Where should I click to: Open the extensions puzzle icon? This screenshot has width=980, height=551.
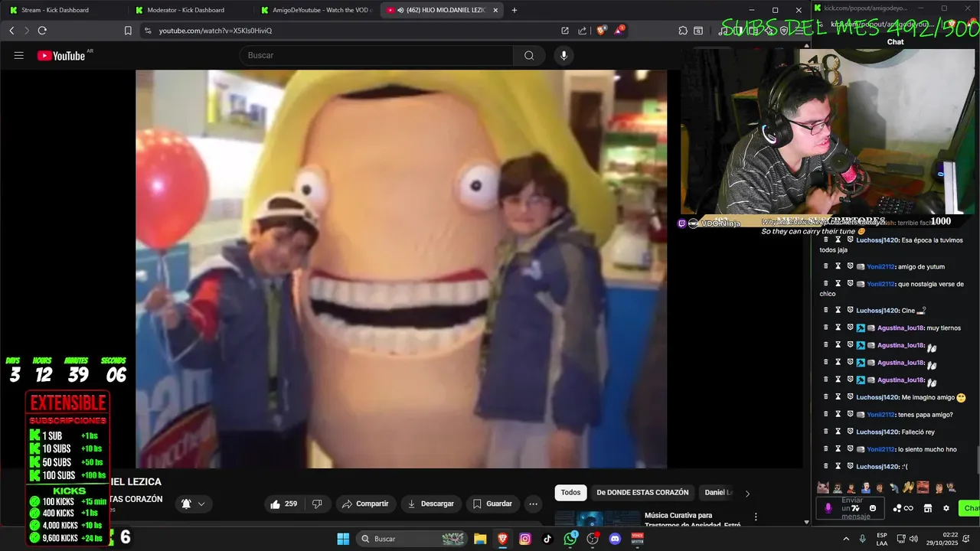point(683,31)
